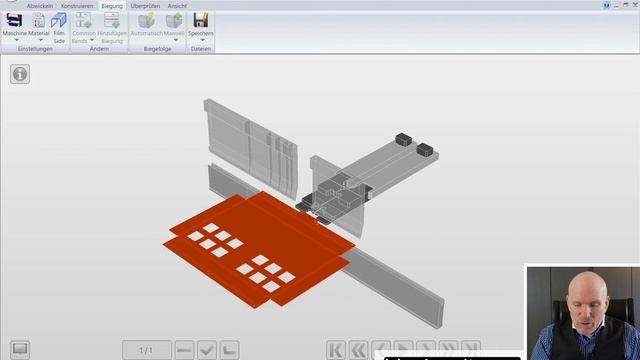Switch to the Konstruieren tab
Screen dimensions: 640x360
pos(77,6)
